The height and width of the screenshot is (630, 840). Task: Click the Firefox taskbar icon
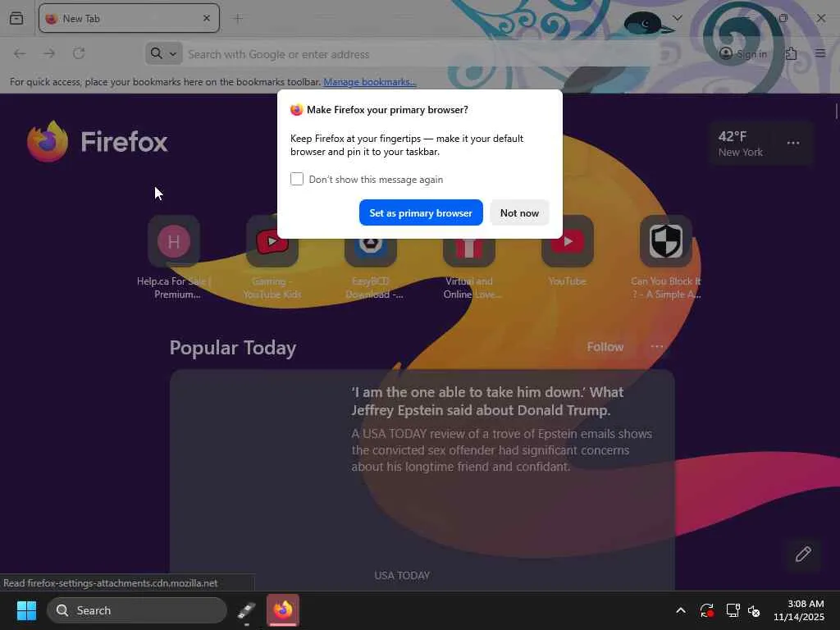click(x=283, y=609)
